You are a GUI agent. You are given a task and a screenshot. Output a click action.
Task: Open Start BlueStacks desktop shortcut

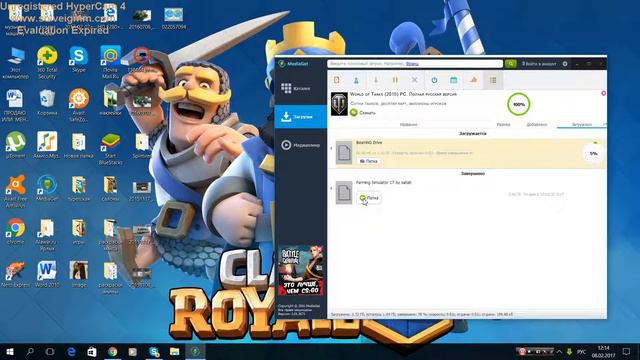click(x=110, y=149)
